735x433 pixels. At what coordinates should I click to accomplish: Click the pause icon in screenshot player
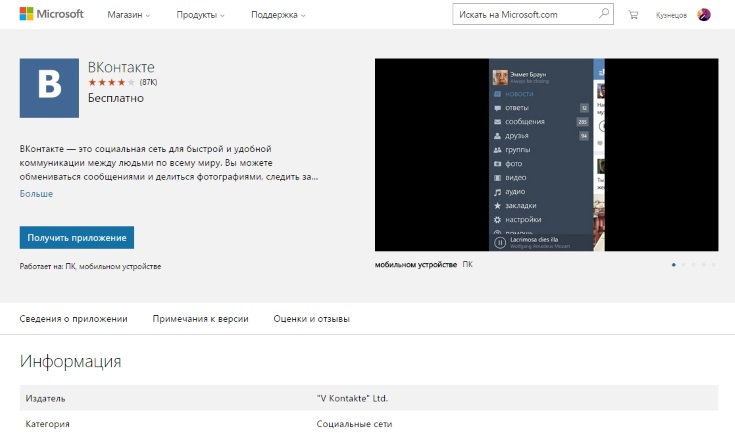click(x=500, y=243)
